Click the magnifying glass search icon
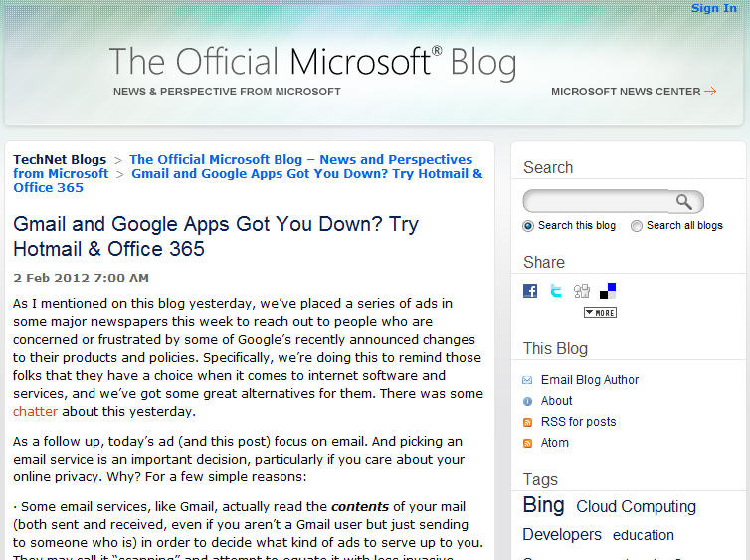 click(684, 202)
